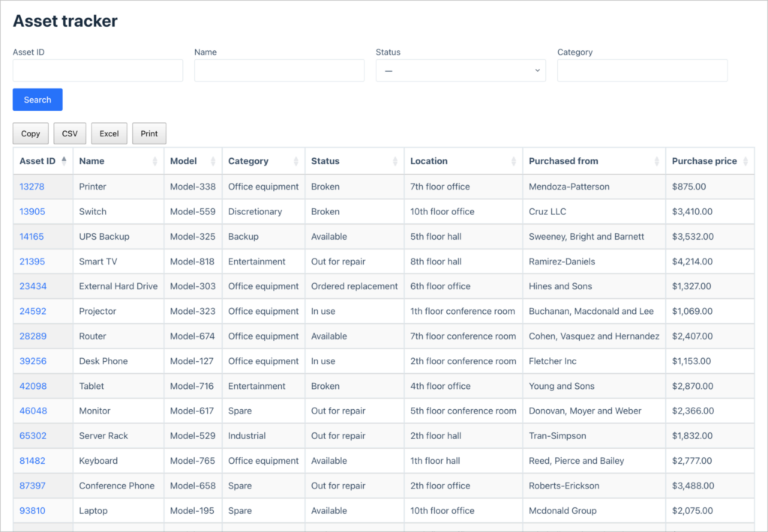Open asset 42098 via its link

32,386
